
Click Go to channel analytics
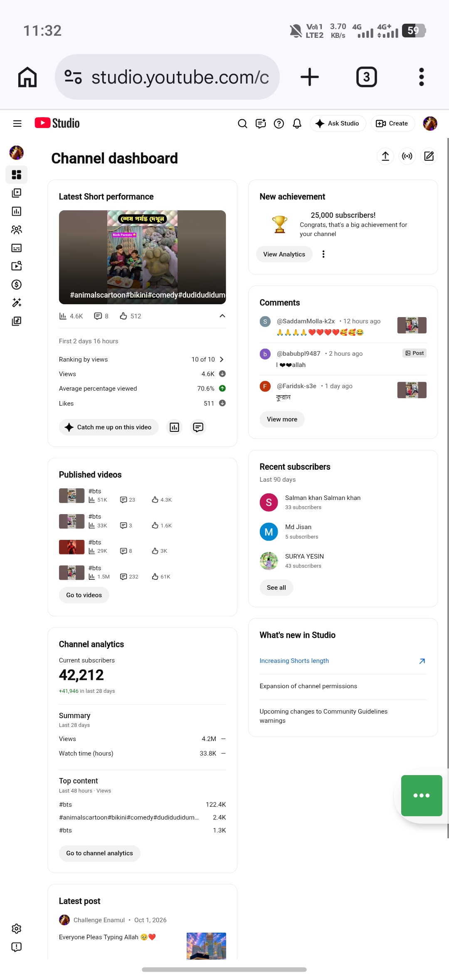(99, 853)
